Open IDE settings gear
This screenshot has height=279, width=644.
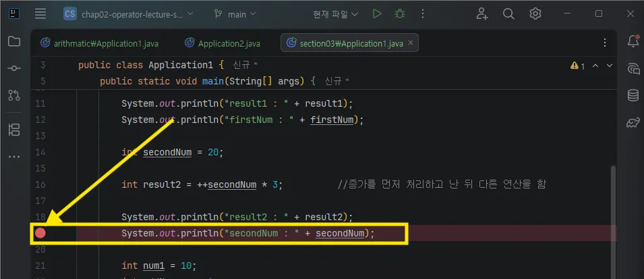pos(535,14)
